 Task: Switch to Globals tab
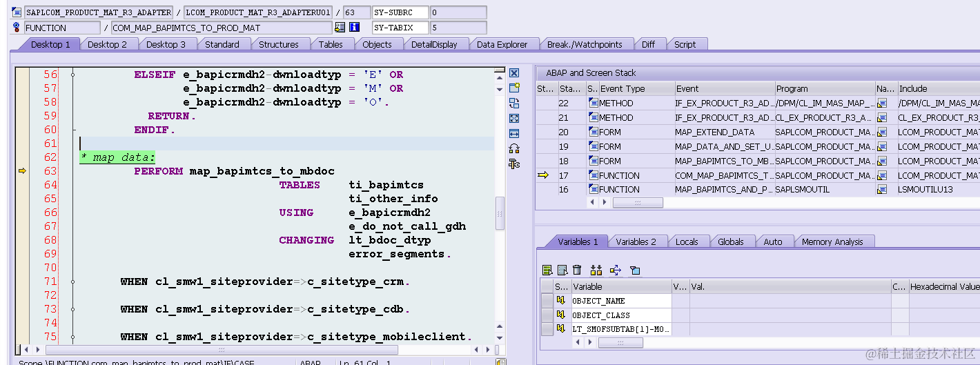[x=730, y=241]
